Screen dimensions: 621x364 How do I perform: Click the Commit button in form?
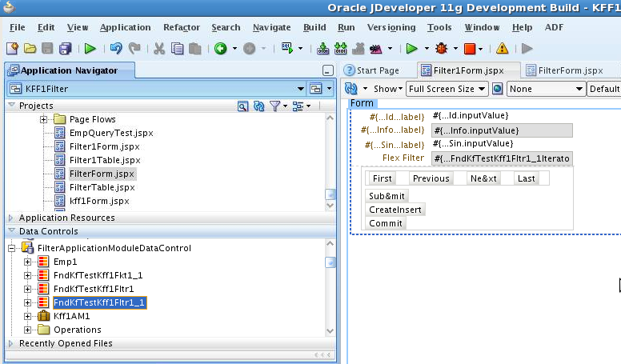[386, 223]
